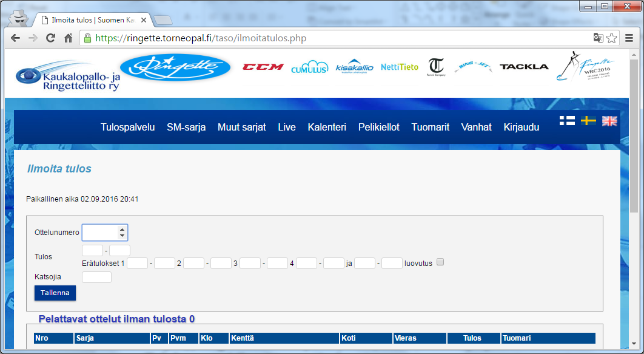This screenshot has height=354, width=644.
Task: Click period 2 away score field
Action: coord(221,263)
